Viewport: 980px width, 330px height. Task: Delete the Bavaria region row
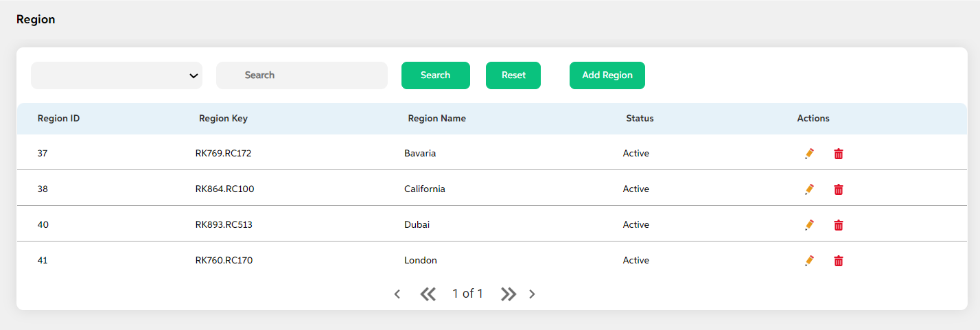[x=839, y=154]
